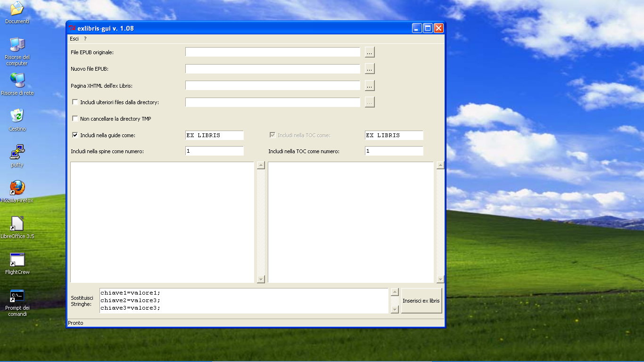The image size is (644, 362).
Task: Click the Nuovo file EPUB label
Action: 90,69
